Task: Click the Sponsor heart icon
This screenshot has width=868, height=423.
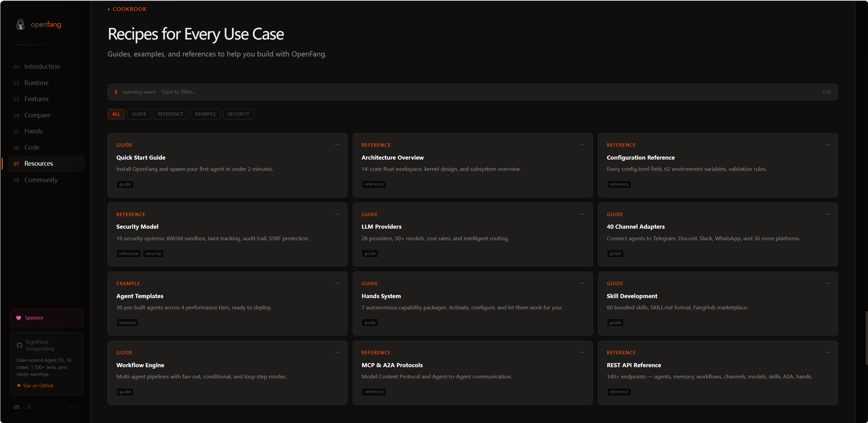Action: [19, 318]
